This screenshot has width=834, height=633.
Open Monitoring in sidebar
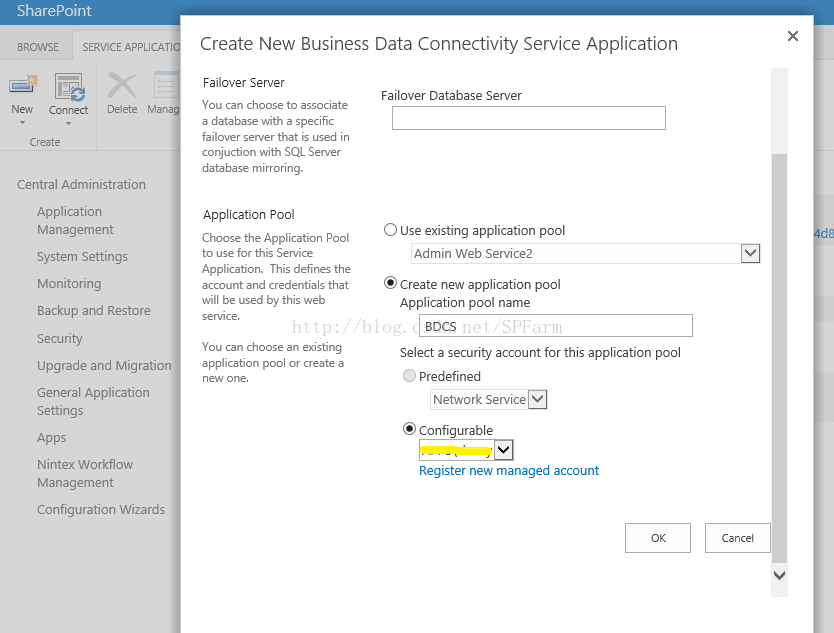point(69,284)
